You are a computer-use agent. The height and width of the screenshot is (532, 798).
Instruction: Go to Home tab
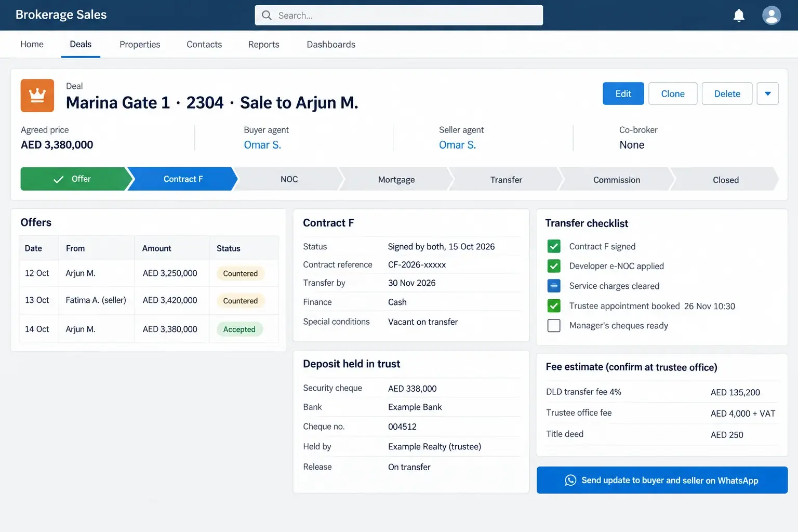click(32, 44)
